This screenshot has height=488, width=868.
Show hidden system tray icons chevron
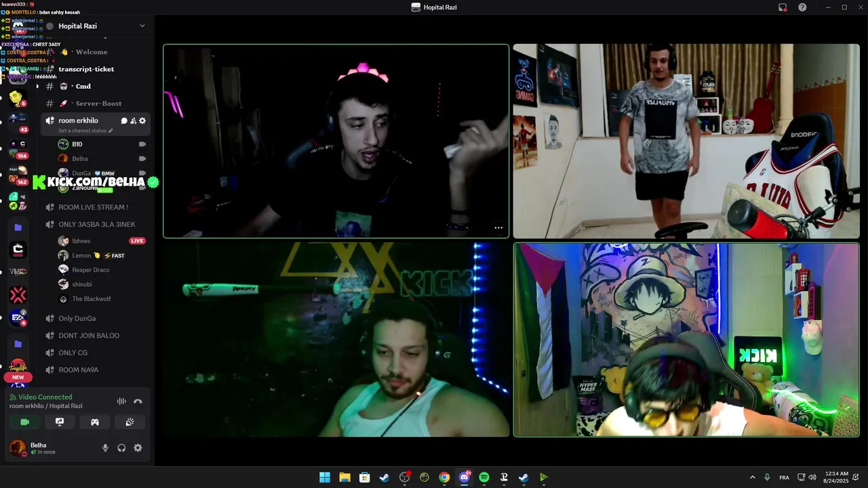pos(752,477)
